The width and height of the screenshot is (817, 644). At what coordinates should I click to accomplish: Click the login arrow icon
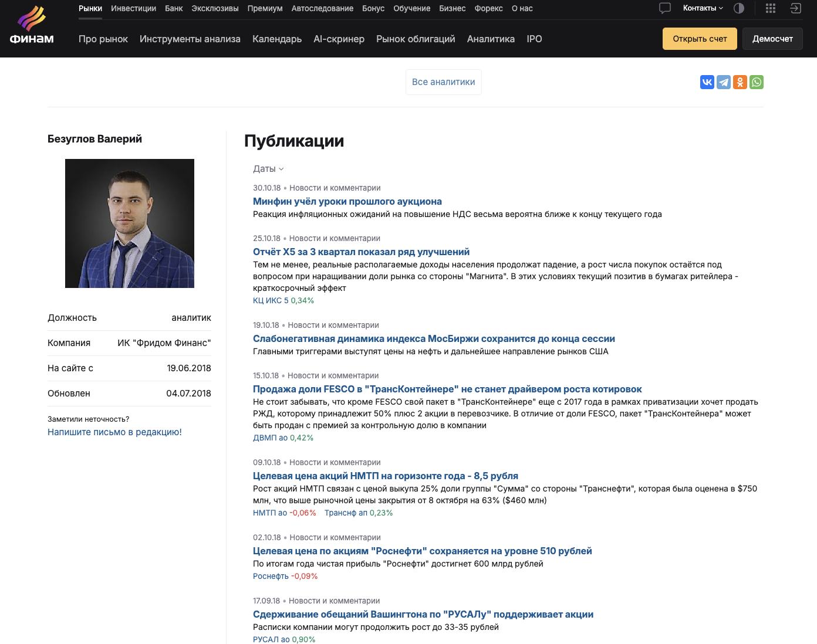pos(795,8)
